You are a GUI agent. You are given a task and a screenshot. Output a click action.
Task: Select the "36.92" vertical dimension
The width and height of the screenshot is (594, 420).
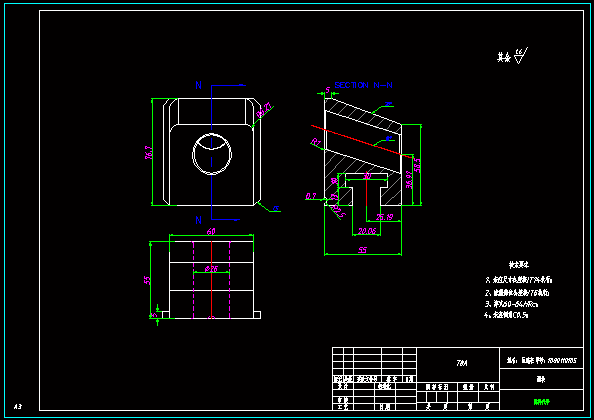coord(409,180)
